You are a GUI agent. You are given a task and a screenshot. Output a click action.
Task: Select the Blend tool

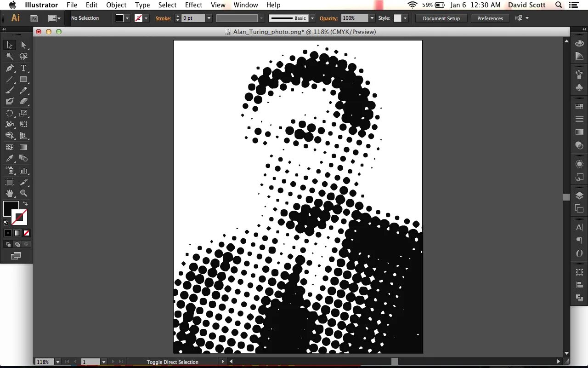(x=23, y=159)
